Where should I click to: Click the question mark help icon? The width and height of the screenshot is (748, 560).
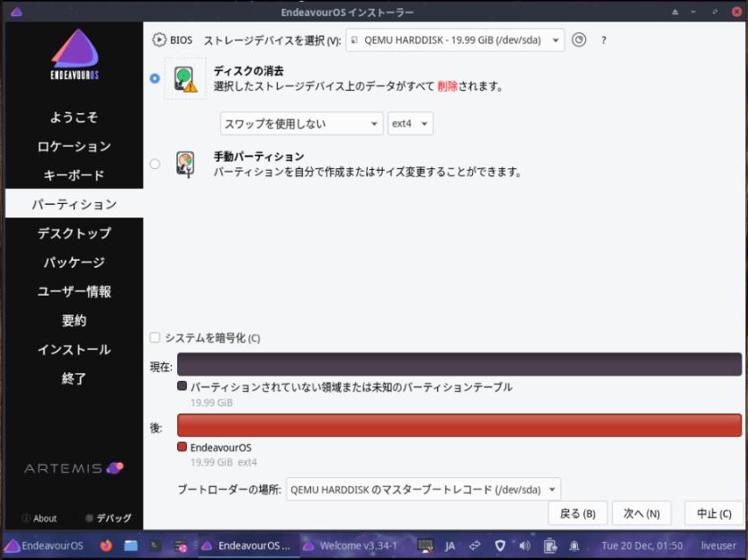coord(603,40)
